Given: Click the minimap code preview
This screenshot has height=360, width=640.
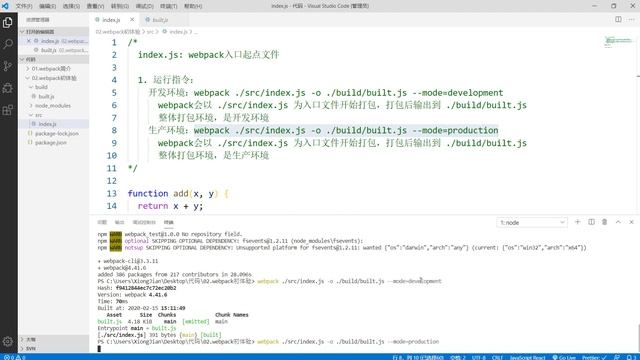Looking at the screenshot, I should [x=618, y=42].
